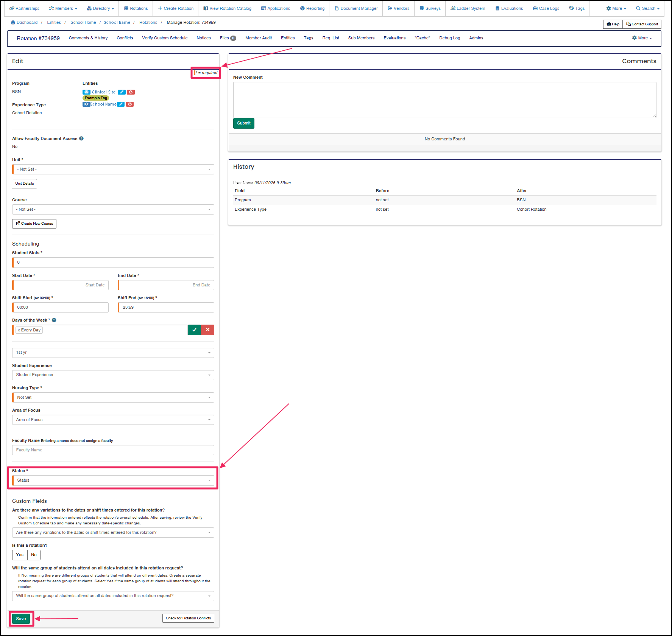This screenshot has height=636, width=672.
Task: Confirm days selection with green checkmark
Action: (194, 330)
